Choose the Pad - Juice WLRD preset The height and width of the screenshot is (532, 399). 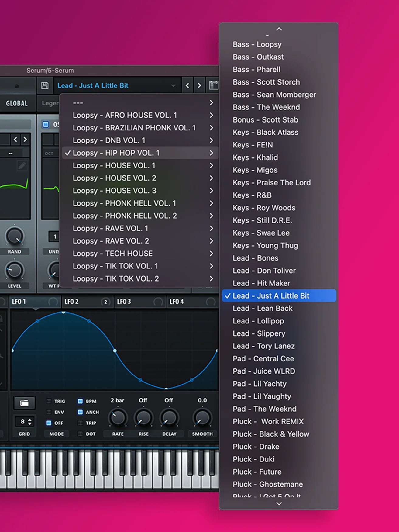click(279, 371)
